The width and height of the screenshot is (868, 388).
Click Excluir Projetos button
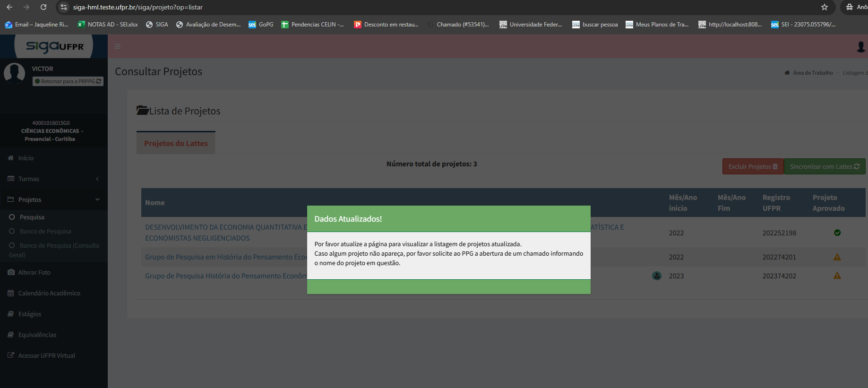click(x=752, y=166)
